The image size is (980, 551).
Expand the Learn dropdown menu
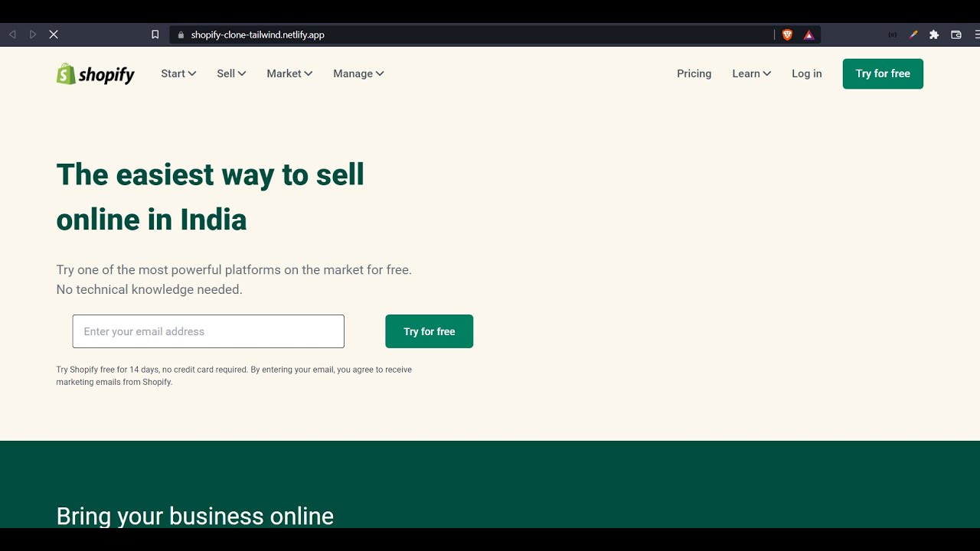point(751,73)
